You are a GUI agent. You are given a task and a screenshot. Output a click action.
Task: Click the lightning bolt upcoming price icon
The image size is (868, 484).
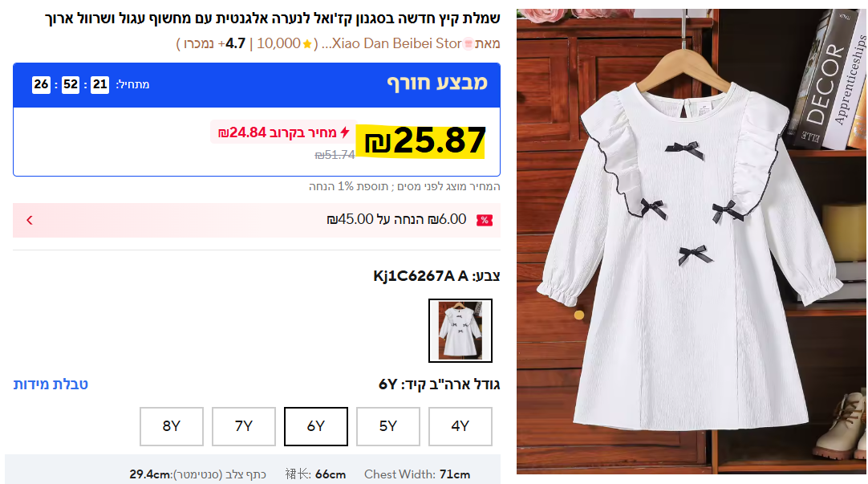(345, 132)
